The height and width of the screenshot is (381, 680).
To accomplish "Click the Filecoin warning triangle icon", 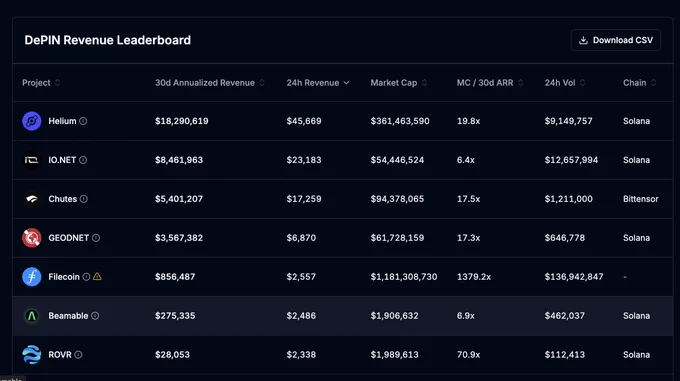I will click(97, 277).
